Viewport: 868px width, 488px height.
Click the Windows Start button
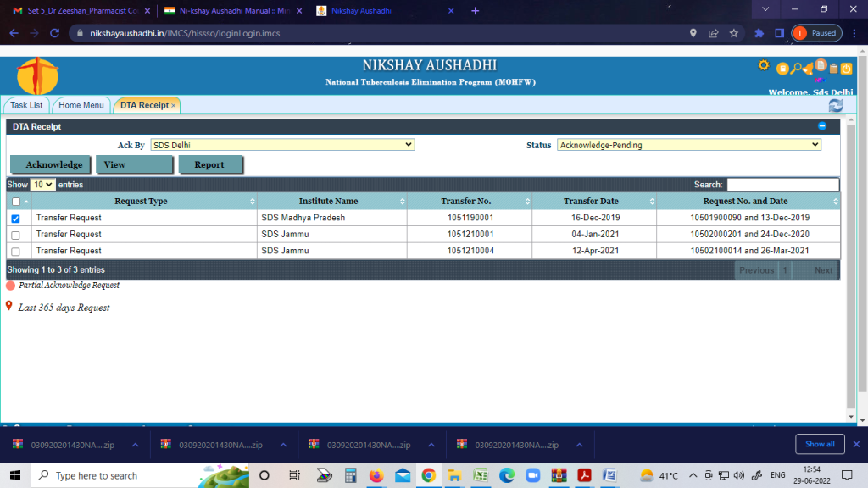pos(15,475)
